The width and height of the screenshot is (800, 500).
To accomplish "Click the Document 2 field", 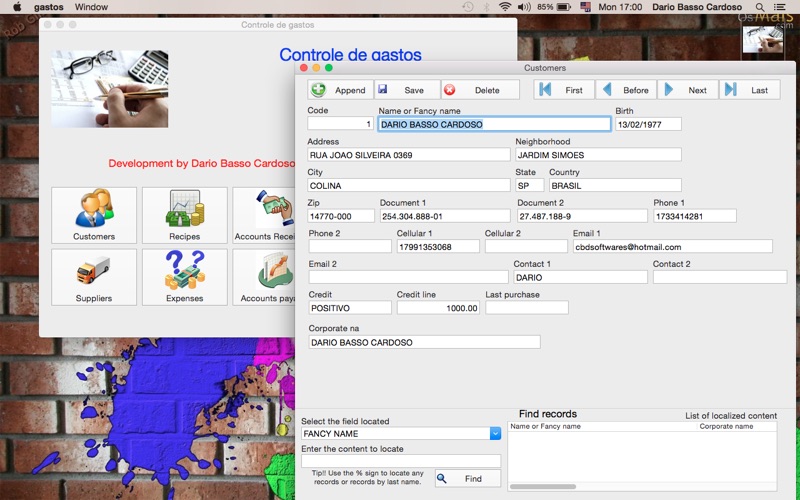I will point(582,216).
